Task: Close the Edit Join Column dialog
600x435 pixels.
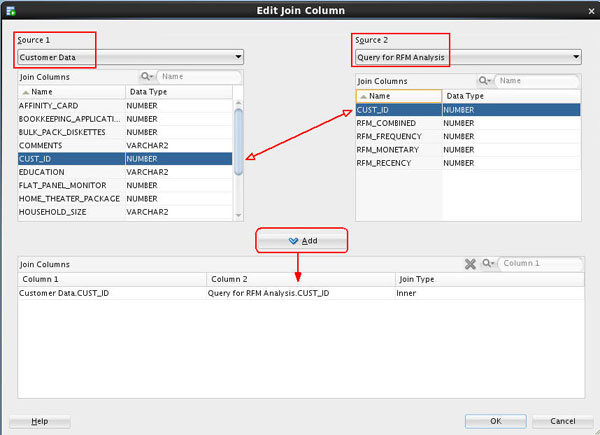Action: [x=591, y=11]
